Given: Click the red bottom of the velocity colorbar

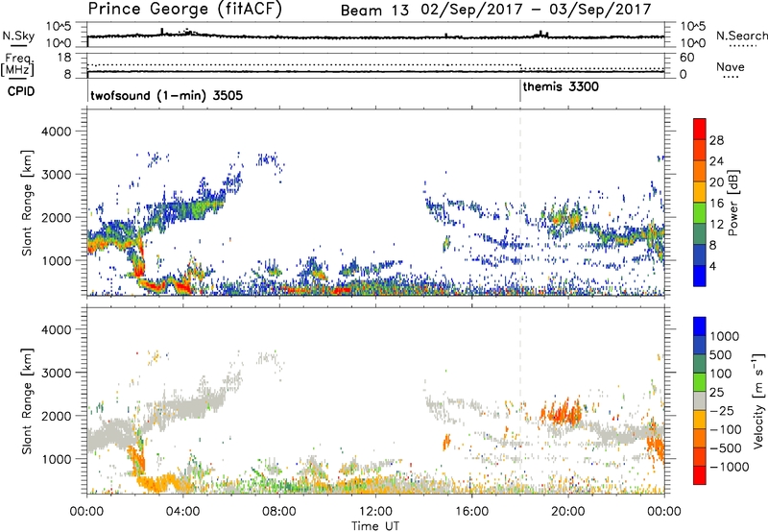Looking at the screenshot, I should point(700,475).
